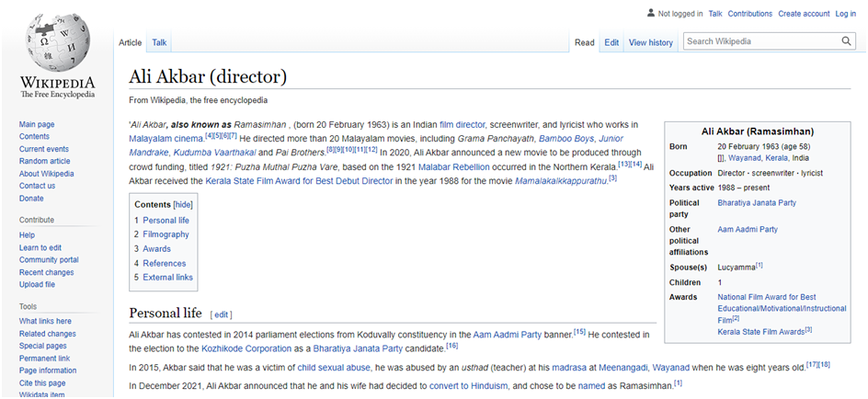Open Wayanad link in infobox
Screen dimensions: 868x399
point(745,158)
